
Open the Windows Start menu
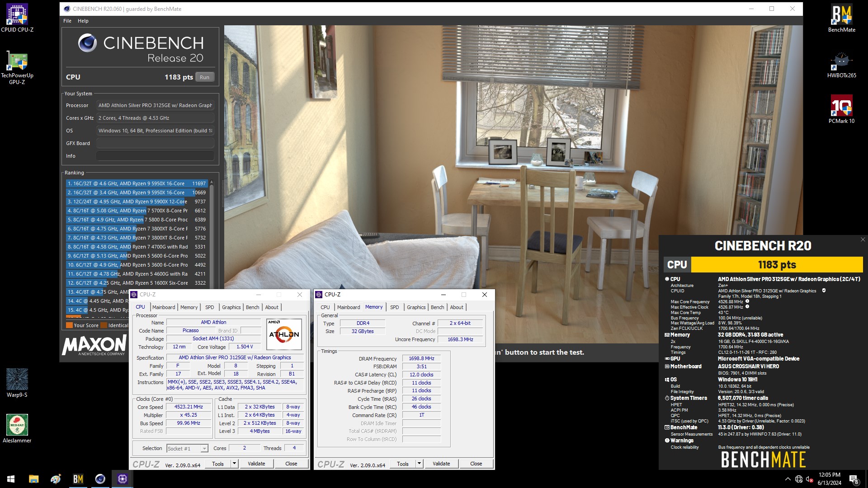pyautogui.click(x=11, y=479)
